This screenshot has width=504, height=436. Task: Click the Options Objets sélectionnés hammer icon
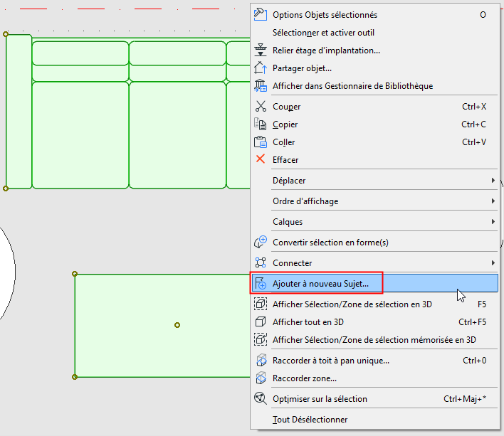pos(261,14)
